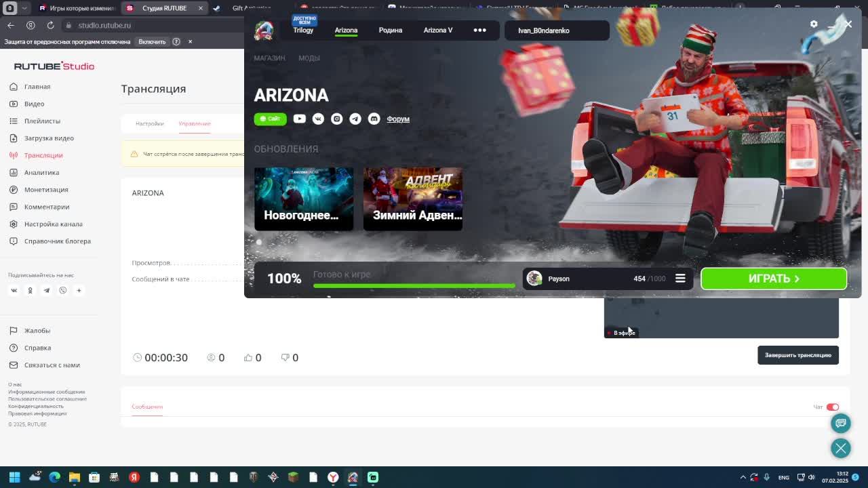Open launcher settings gear icon
868x488 pixels.
[x=814, y=24]
